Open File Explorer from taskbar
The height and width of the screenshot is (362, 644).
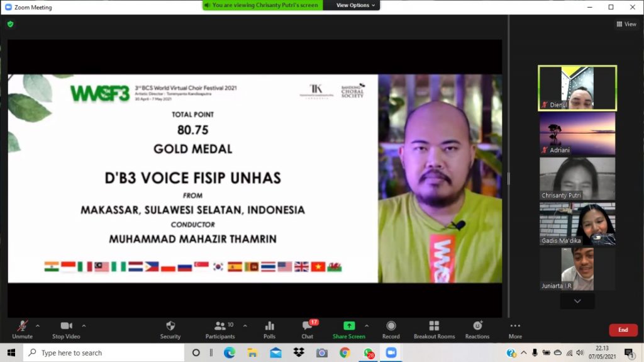click(252, 353)
